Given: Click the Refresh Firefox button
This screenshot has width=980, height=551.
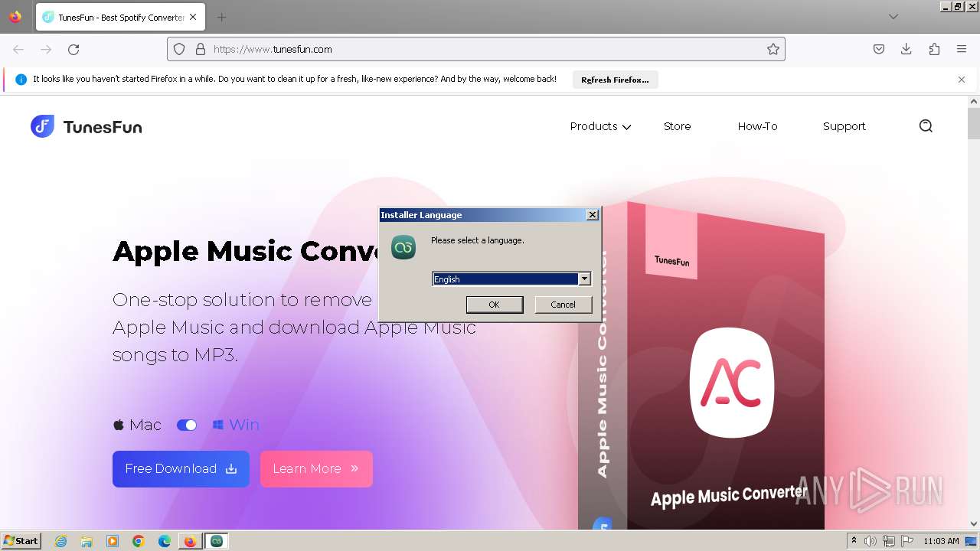Looking at the screenshot, I should 615,80.
